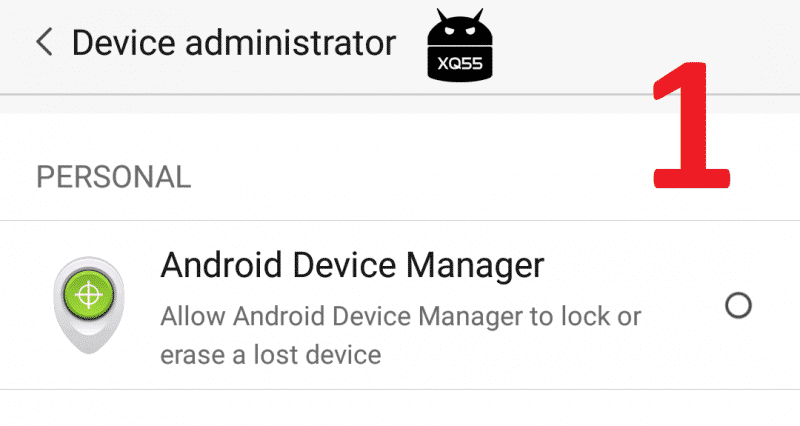This screenshot has height=426, width=800.
Task: Click the PERSONAL section header
Action: coord(113,177)
